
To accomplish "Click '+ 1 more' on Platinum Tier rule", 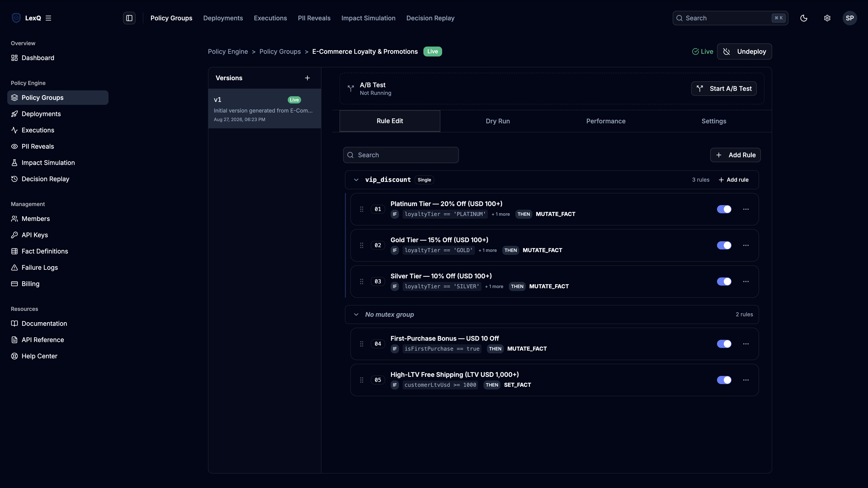I will (500, 214).
